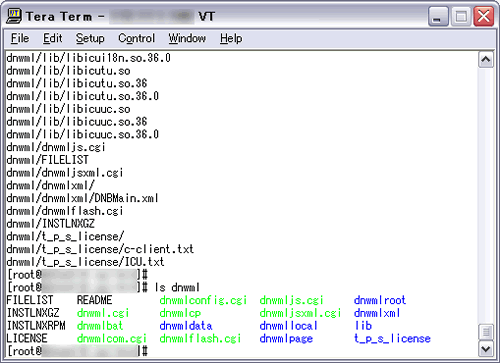Click the 'ls dnwml' command text
The height and width of the screenshot is (363, 500).
click(x=177, y=287)
